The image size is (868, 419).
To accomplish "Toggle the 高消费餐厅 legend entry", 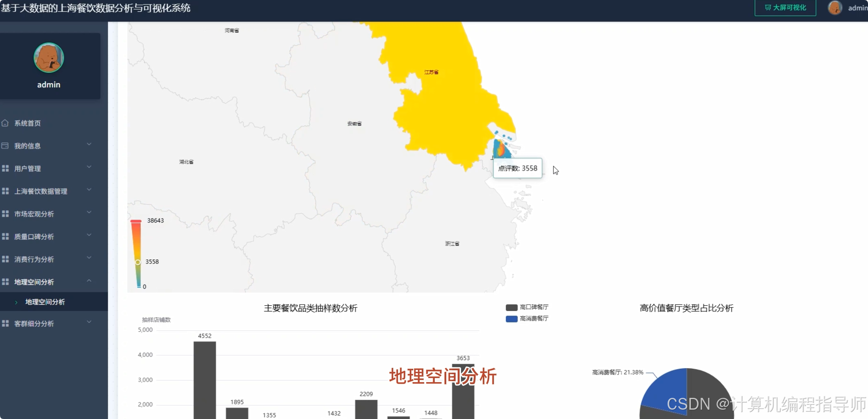I will pos(527,319).
